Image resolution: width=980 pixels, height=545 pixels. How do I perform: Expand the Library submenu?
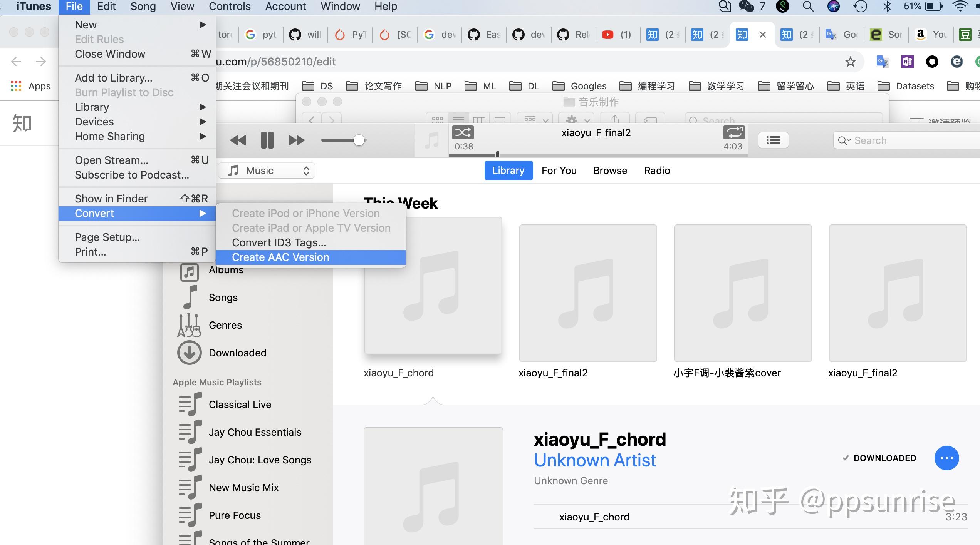coord(137,107)
